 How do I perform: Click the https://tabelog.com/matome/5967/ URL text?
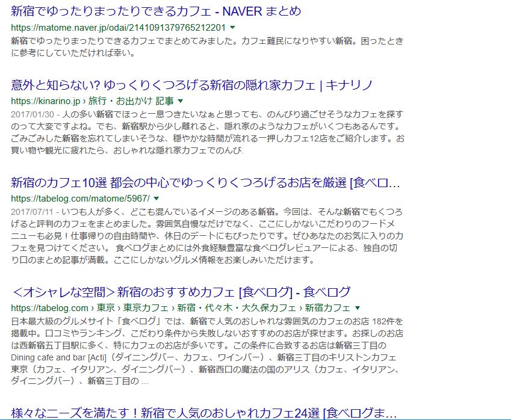point(81,199)
